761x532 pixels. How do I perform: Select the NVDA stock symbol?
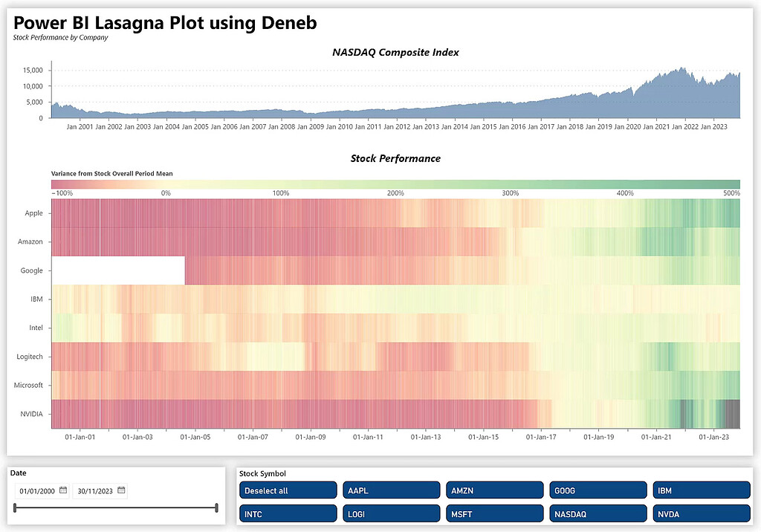[701, 513]
